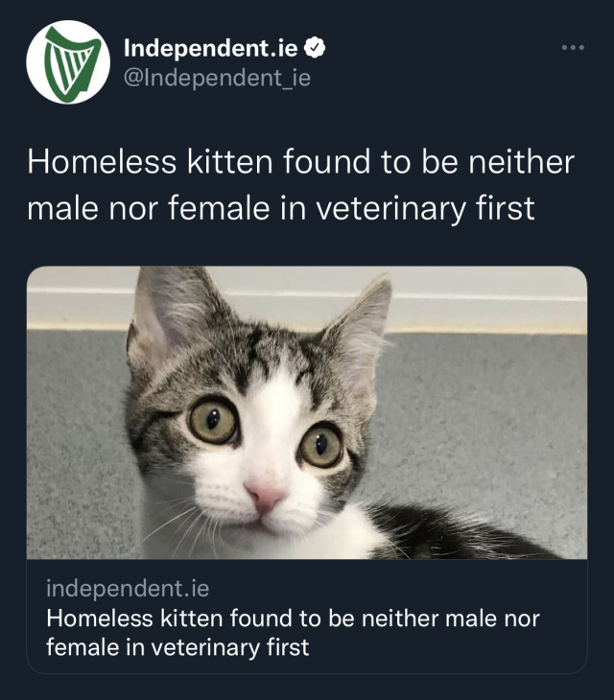Click the independent.ie domain in link card

click(128, 587)
